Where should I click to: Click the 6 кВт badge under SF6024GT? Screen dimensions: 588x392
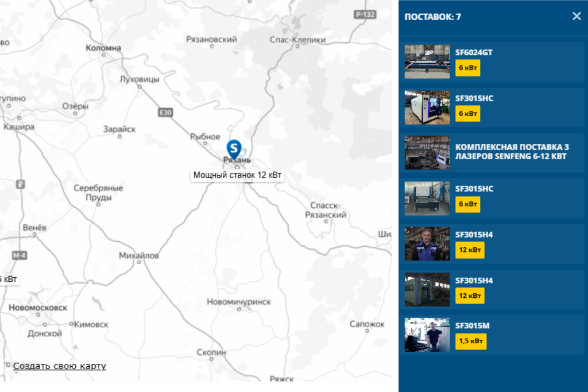(x=467, y=68)
